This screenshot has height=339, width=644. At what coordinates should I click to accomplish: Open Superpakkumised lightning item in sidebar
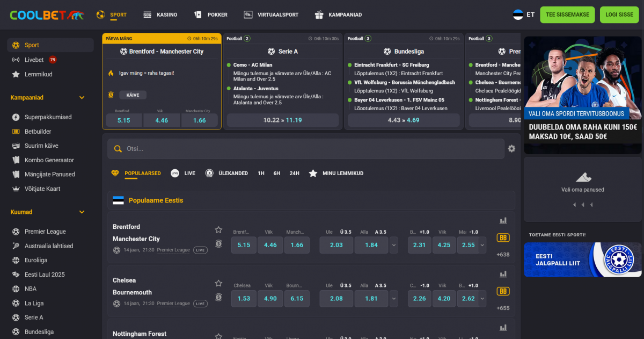pos(48,117)
